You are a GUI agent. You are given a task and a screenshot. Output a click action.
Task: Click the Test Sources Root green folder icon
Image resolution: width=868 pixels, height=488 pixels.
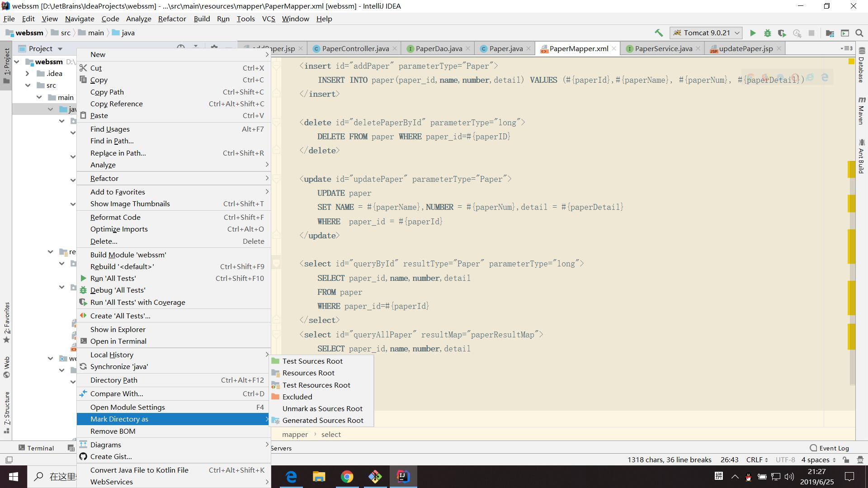[275, 361]
